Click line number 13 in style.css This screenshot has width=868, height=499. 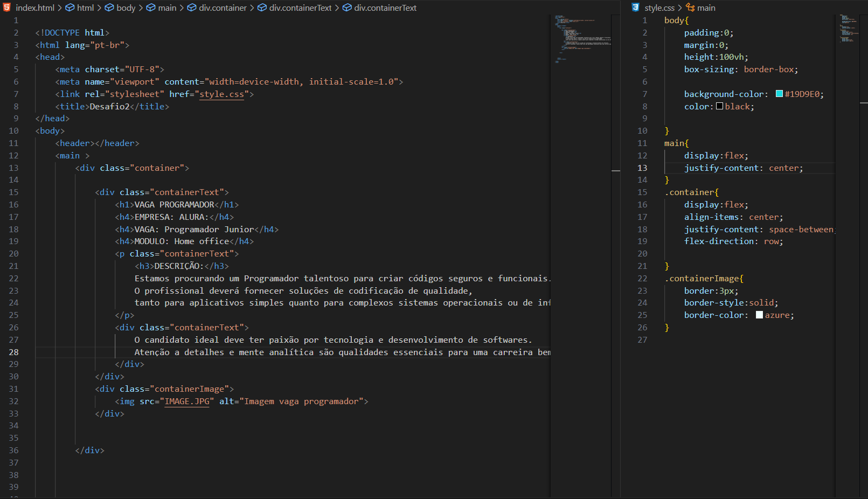click(x=642, y=168)
